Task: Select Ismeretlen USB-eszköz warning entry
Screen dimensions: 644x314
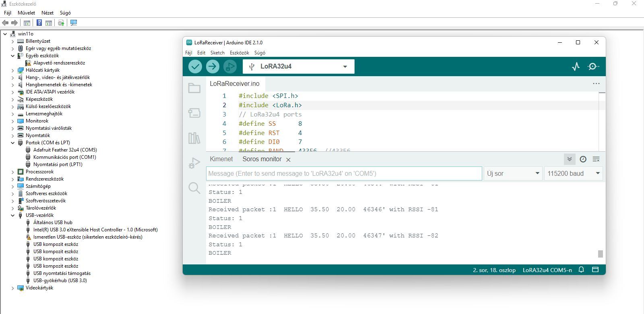Action: point(88,237)
